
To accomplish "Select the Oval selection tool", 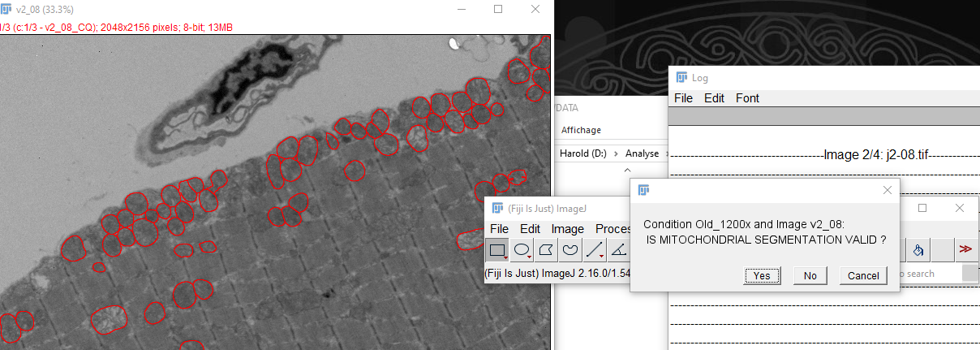I will pos(523,249).
